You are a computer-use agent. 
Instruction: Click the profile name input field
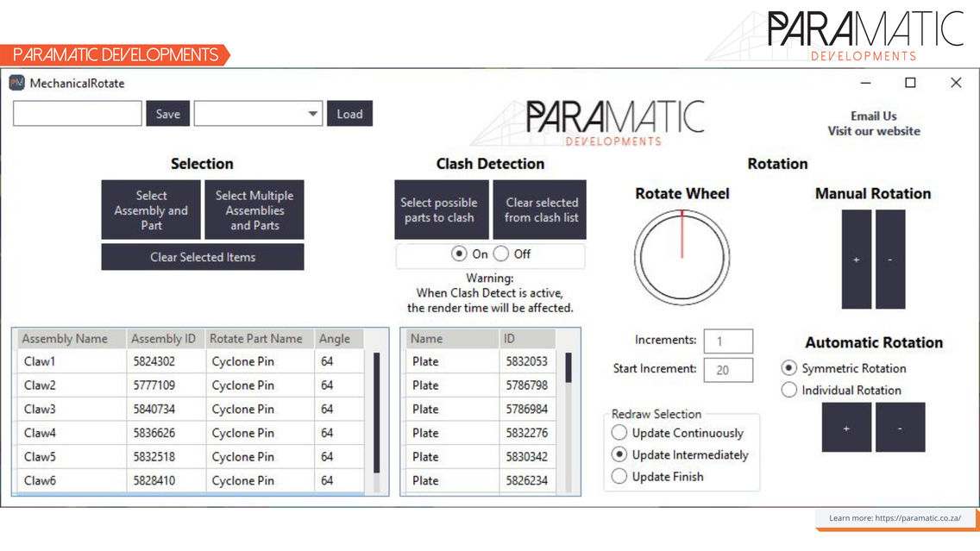[x=78, y=114]
